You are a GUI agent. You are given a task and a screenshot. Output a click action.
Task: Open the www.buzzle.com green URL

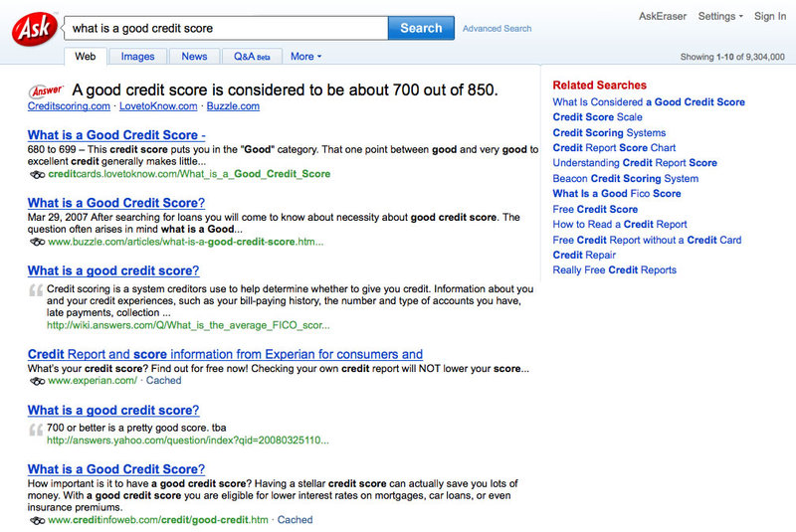pyautogui.click(x=185, y=242)
